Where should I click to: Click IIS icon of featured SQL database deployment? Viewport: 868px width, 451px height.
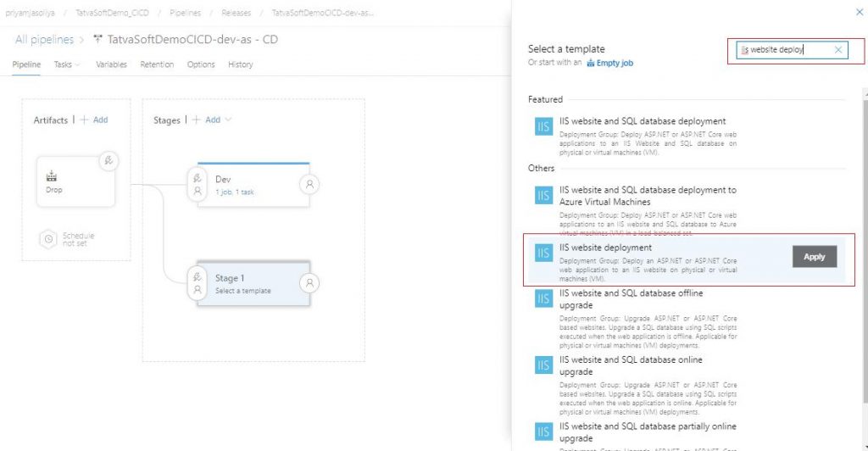coord(543,126)
